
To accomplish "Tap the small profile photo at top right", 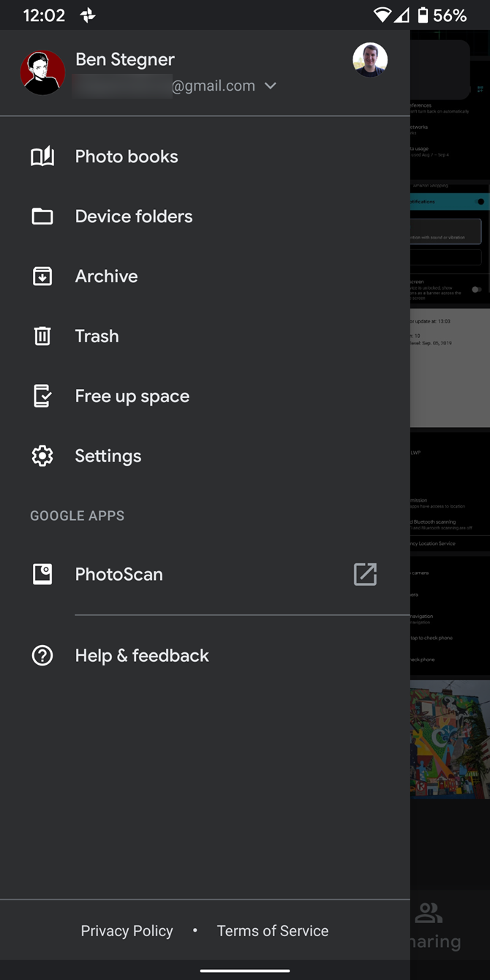I will coord(370,59).
